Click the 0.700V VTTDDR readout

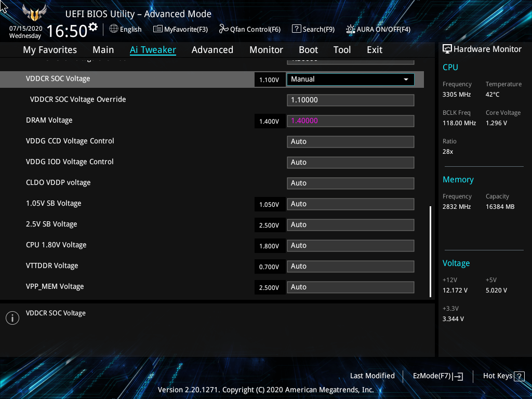pyautogui.click(x=270, y=267)
